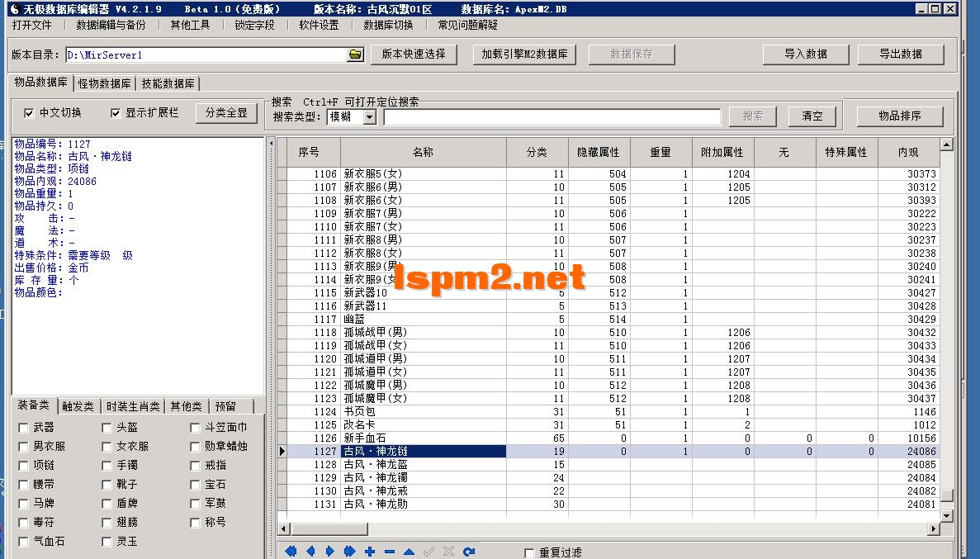The image size is (980, 559).
Task: Click the 分类全显 button
Action: [x=226, y=113]
